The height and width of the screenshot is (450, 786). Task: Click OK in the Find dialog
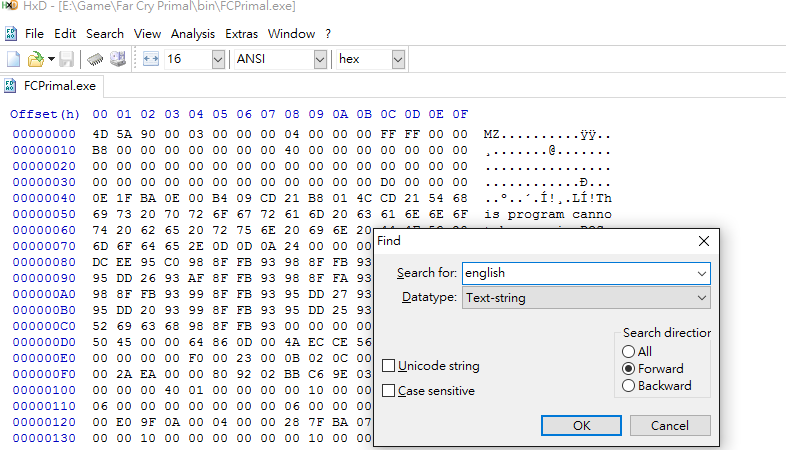[581, 425]
